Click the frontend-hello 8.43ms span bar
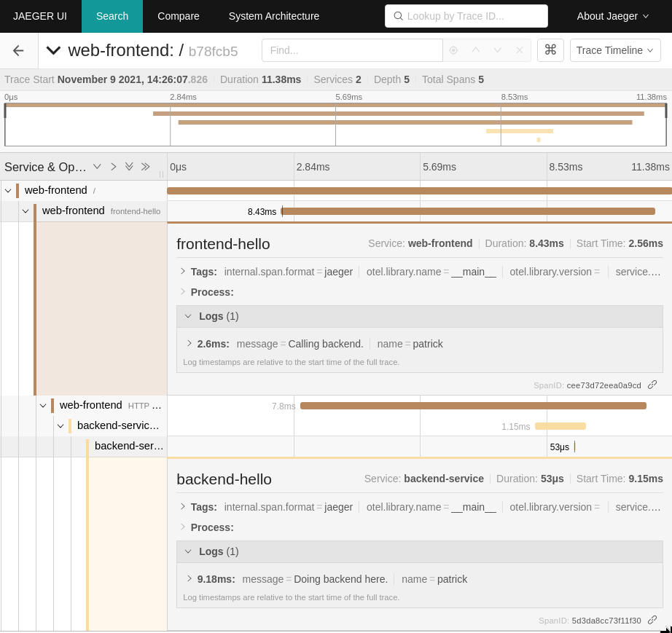The height and width of the screenshot is (633, 672). (x=469, y=211)
